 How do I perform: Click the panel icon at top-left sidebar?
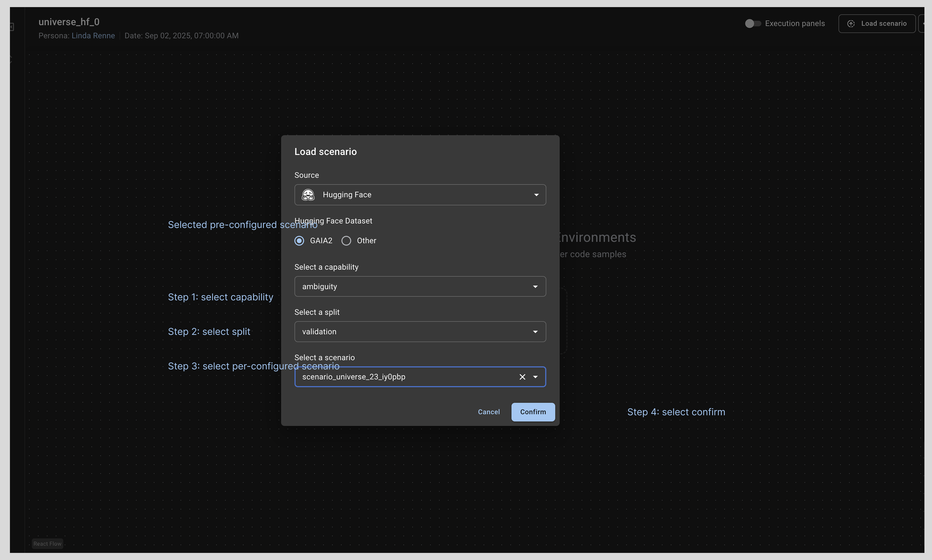click(12, 27)
